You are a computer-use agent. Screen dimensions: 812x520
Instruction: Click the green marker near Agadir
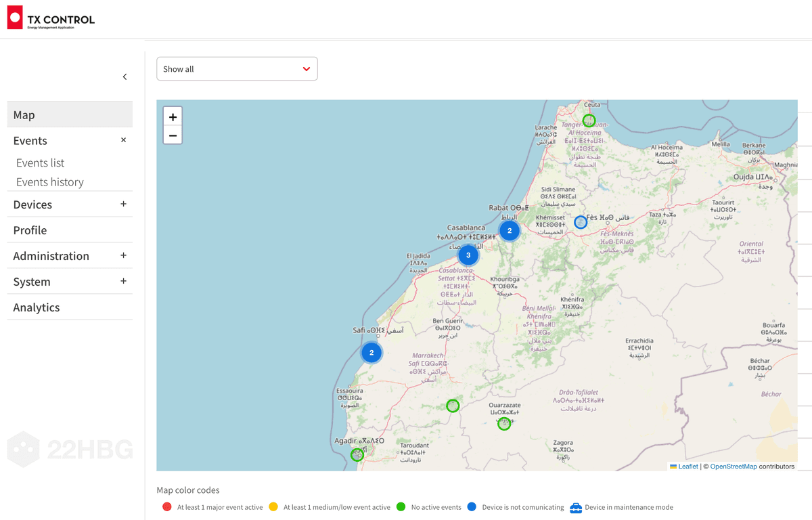pyautogui.click(x=357, y=454)
